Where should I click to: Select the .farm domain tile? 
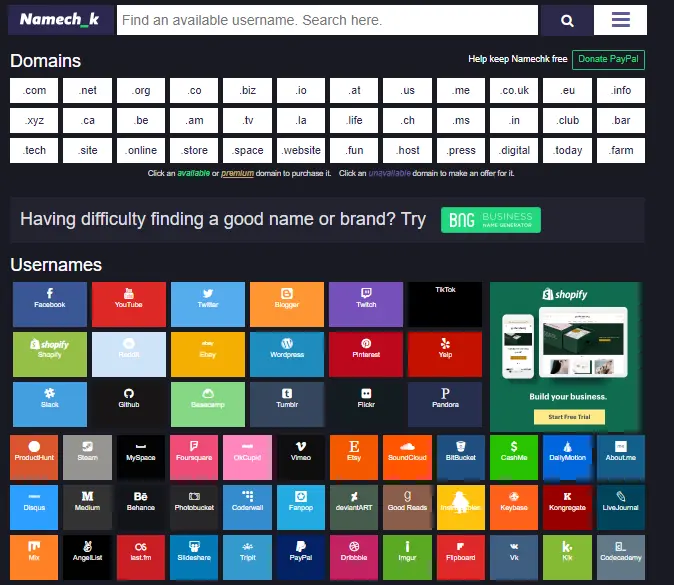pyautogui.click(x=621, y=150)
